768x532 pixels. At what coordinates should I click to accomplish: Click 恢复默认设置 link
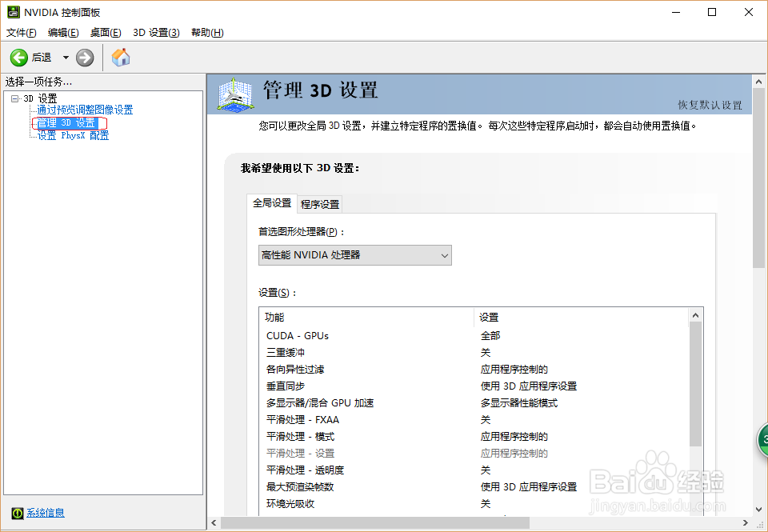pos(710,105)
